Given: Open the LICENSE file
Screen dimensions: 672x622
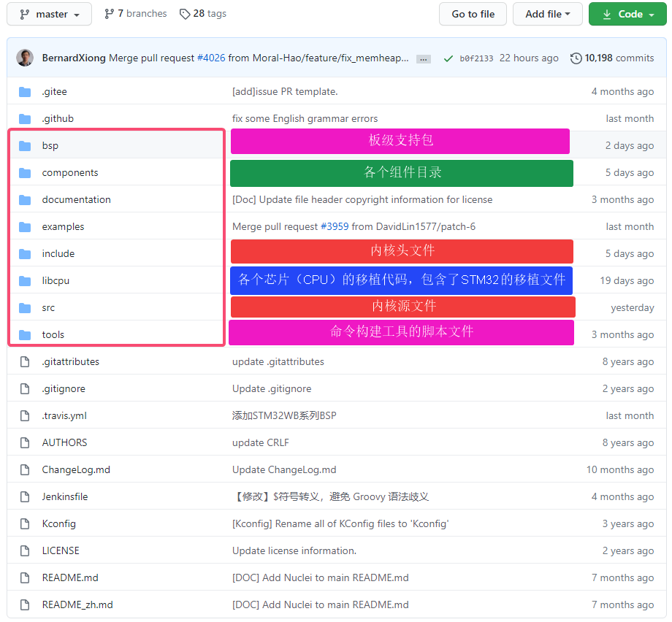Looking at the screenshot, I should click(x=61, y=550).
